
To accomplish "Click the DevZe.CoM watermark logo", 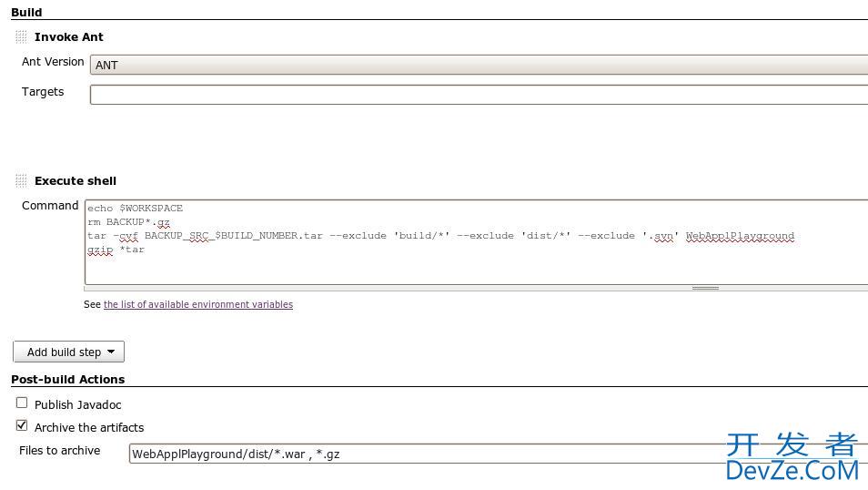I will [792, 457].
